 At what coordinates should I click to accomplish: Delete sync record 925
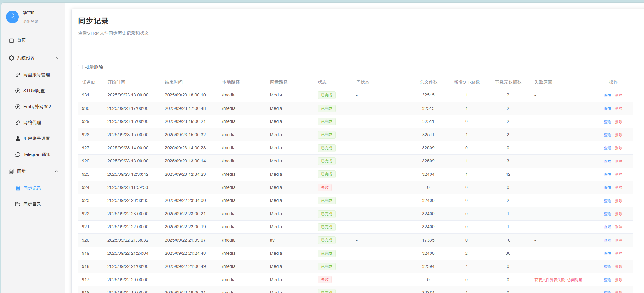[x=619, y=175]
